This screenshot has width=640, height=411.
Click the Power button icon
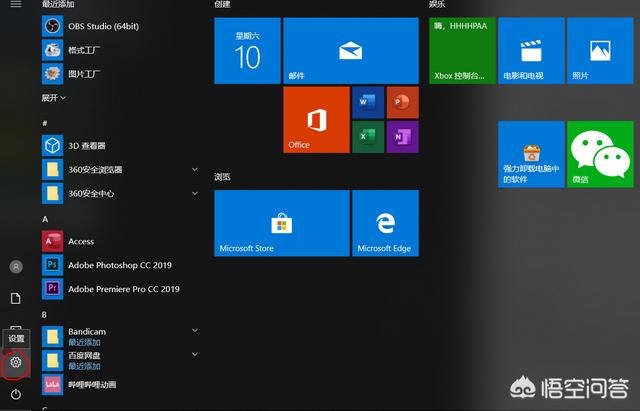15,395
